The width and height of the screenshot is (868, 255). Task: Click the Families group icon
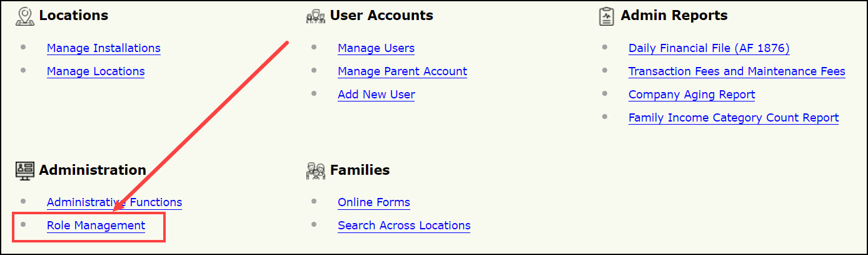click(x=316, y=170)
